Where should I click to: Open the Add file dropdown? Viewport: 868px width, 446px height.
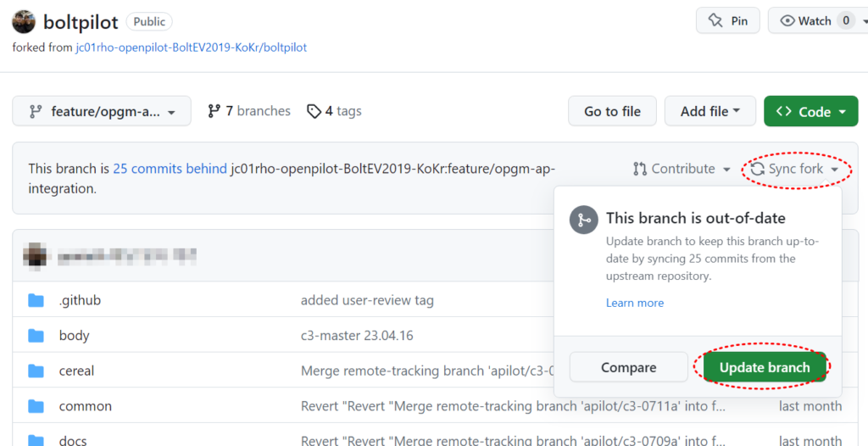coord(710,111)
